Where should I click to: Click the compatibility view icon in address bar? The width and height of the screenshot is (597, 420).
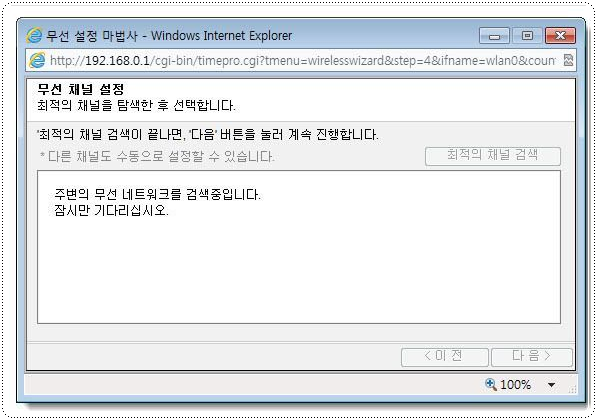[568, 60]
